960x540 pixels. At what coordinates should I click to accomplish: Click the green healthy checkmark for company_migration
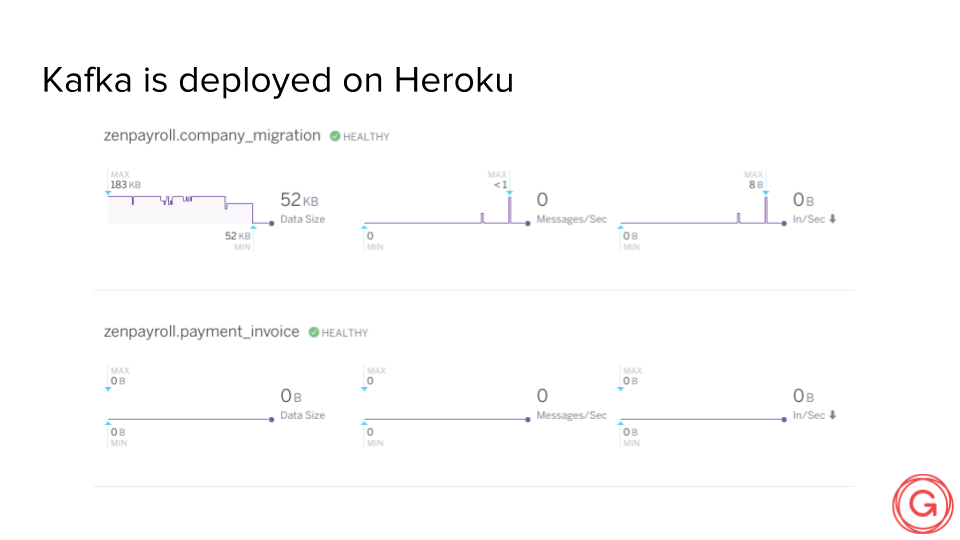(x=335, y=136)
